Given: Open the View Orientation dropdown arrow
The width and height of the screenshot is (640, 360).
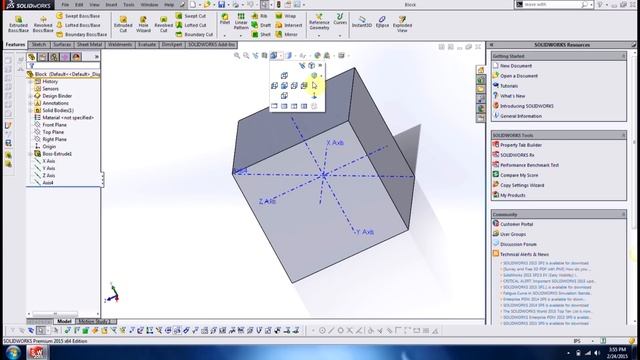Looking at the screenshot, I should pyautogui.click(x=281, y=56).
